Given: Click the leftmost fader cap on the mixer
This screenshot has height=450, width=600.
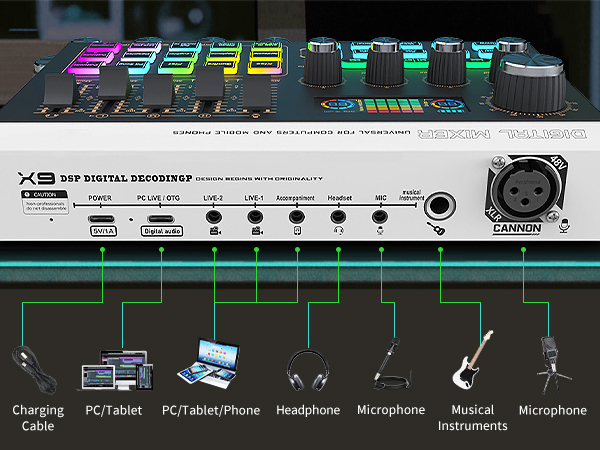Looking at the screenshot, I should click(x=59, y=89).
